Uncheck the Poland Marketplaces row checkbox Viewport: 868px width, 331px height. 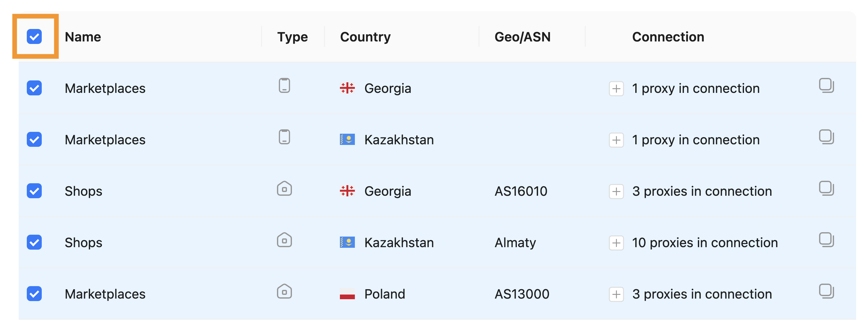click(x=34, y=294)
